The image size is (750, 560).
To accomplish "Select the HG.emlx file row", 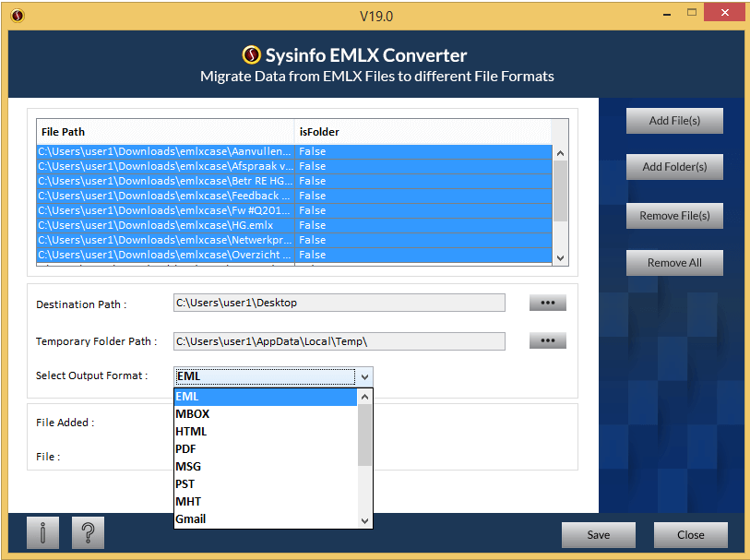I will click(294, 226).
